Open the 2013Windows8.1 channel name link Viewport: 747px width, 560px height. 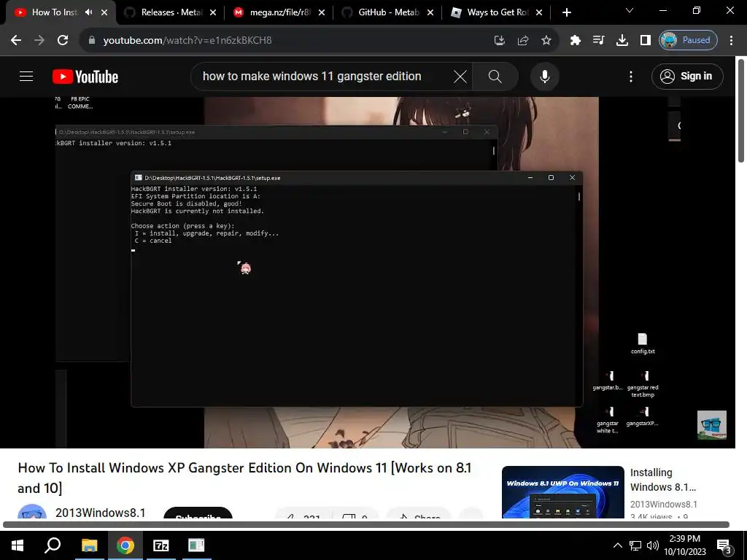(101, 513)
